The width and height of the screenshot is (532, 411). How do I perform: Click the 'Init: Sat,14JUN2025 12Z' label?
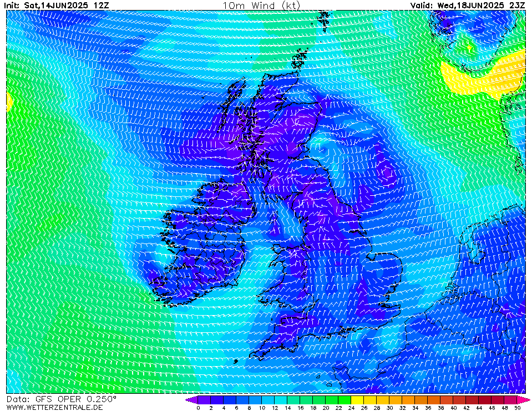click(x=57, y=6)
